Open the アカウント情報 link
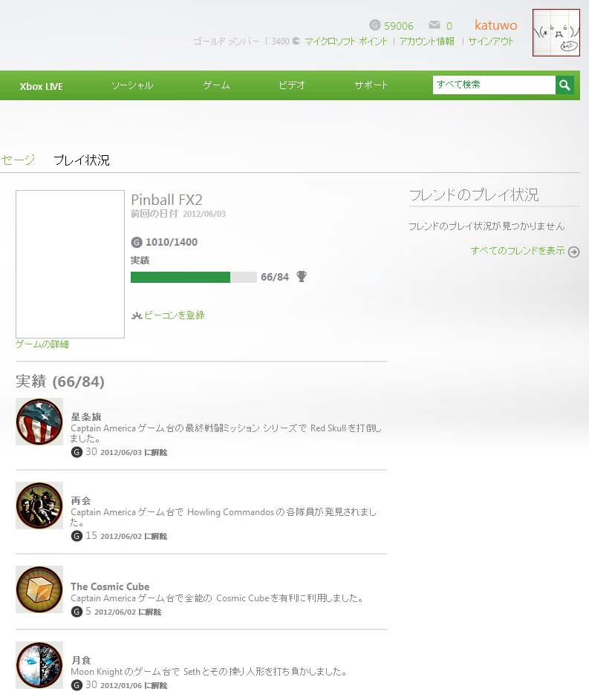589x700 pixels. tap(426, 42)
